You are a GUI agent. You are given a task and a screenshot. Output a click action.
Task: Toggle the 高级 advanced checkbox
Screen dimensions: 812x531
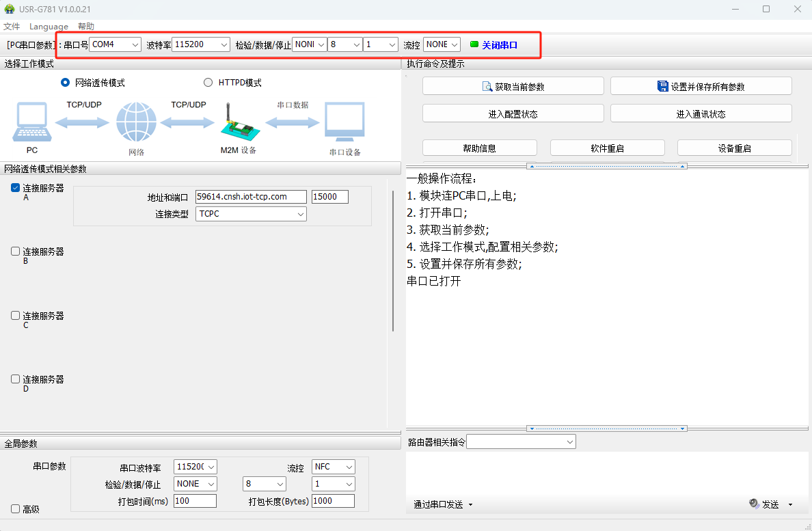(16, 509)
